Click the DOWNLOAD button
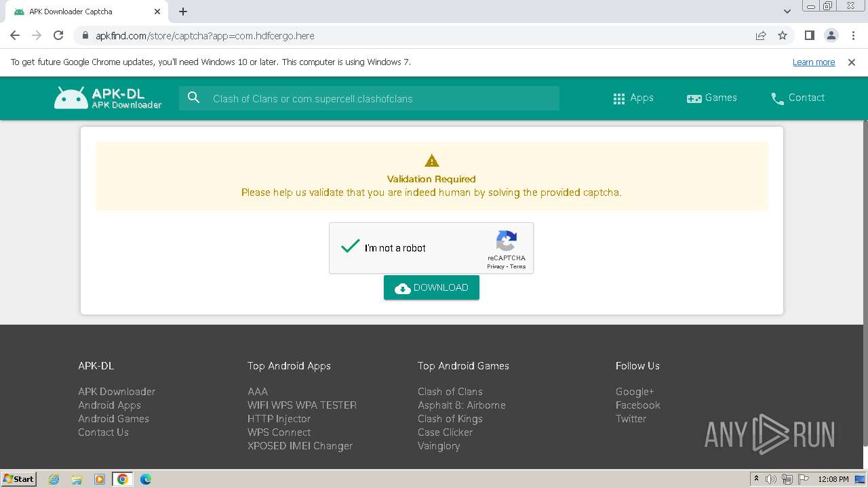The image size is (868, 488). [x=431, y=287]
